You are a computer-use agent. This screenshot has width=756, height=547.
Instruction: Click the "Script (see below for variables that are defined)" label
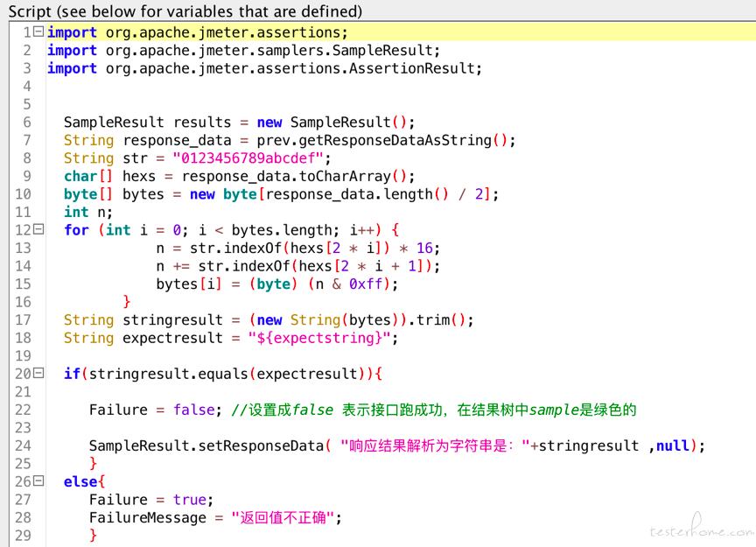pos(185,11)
